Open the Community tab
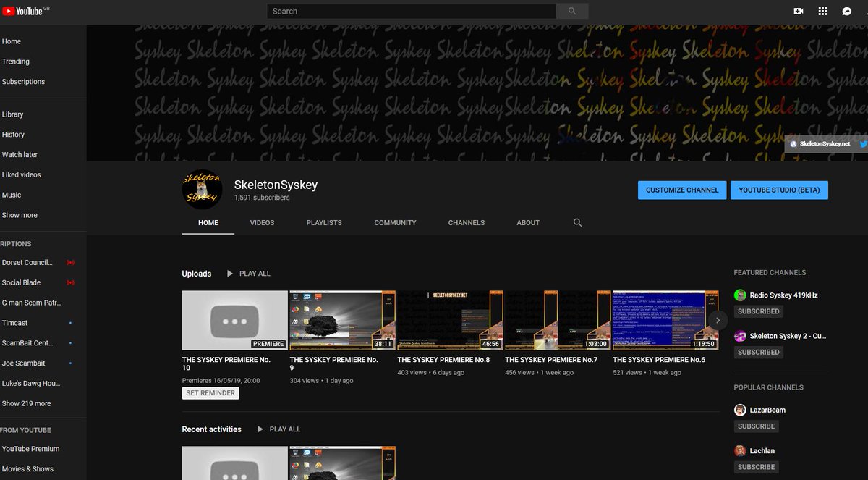Image resolution: width=868 pixels, height=480 pixels. 395,223
